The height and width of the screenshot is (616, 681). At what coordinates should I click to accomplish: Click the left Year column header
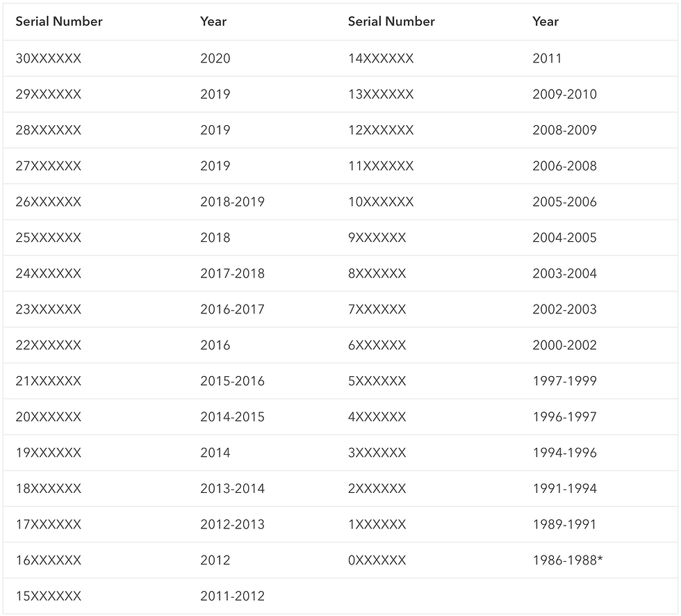pos(213,22)
